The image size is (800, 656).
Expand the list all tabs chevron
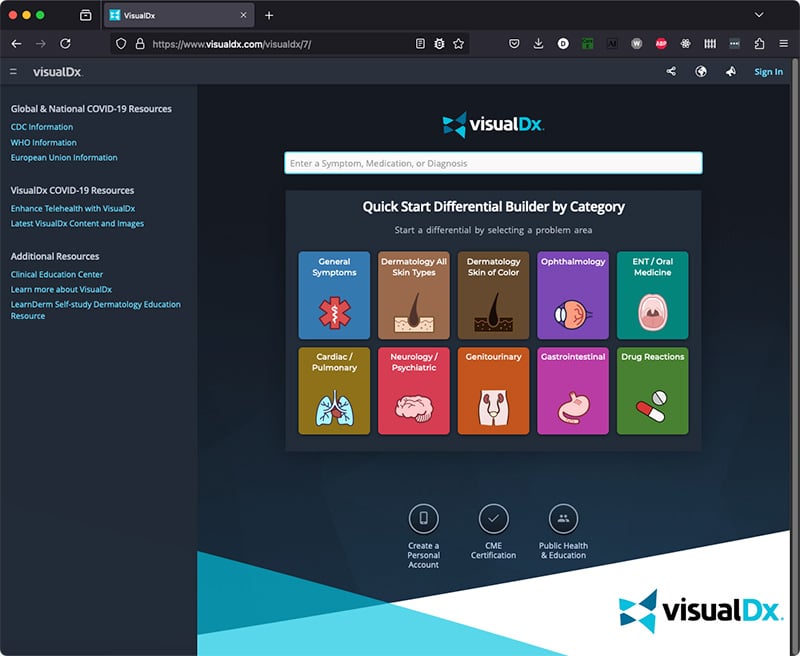pos(759,15)
